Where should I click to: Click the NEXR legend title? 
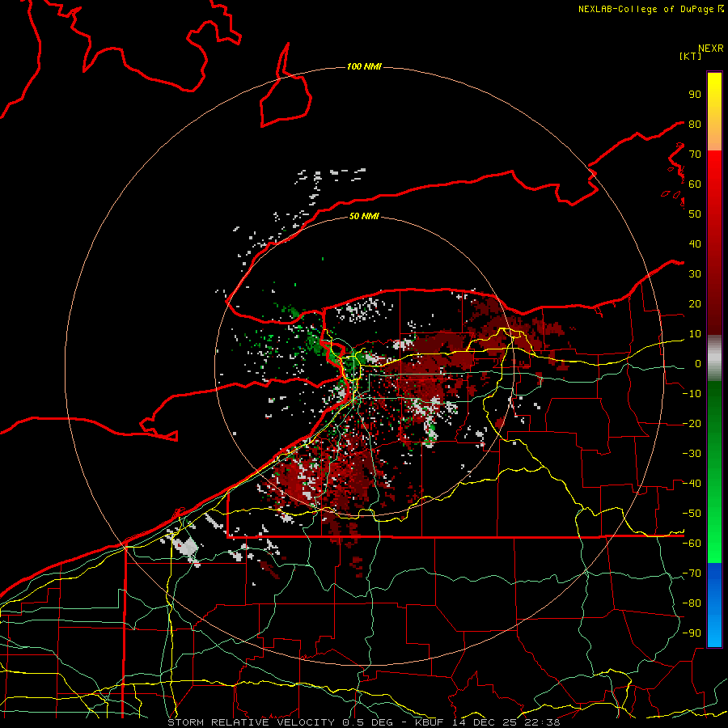tap(711, 49)
